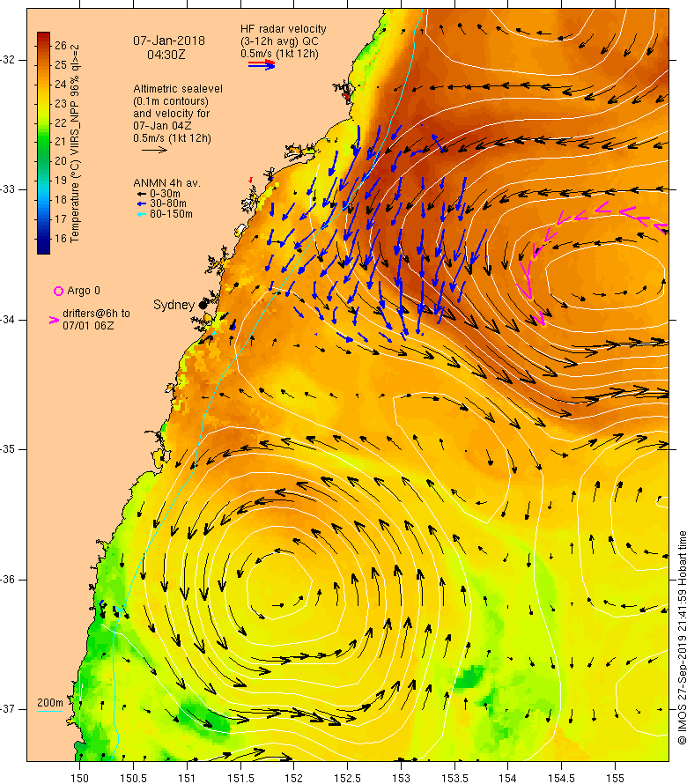Click the black 0-30m ANMN legend arrow
The width and height of the screenshot is (687, 784).
click(x=142, y=194)
